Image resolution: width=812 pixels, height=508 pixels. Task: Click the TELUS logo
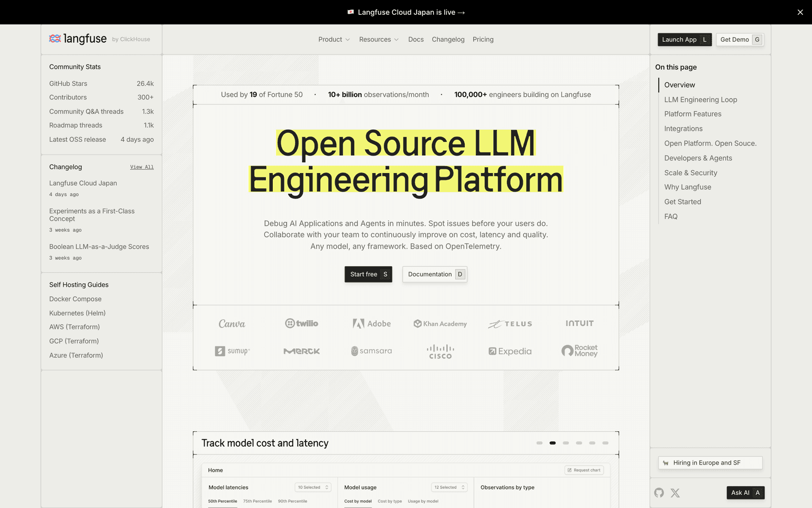510,324
